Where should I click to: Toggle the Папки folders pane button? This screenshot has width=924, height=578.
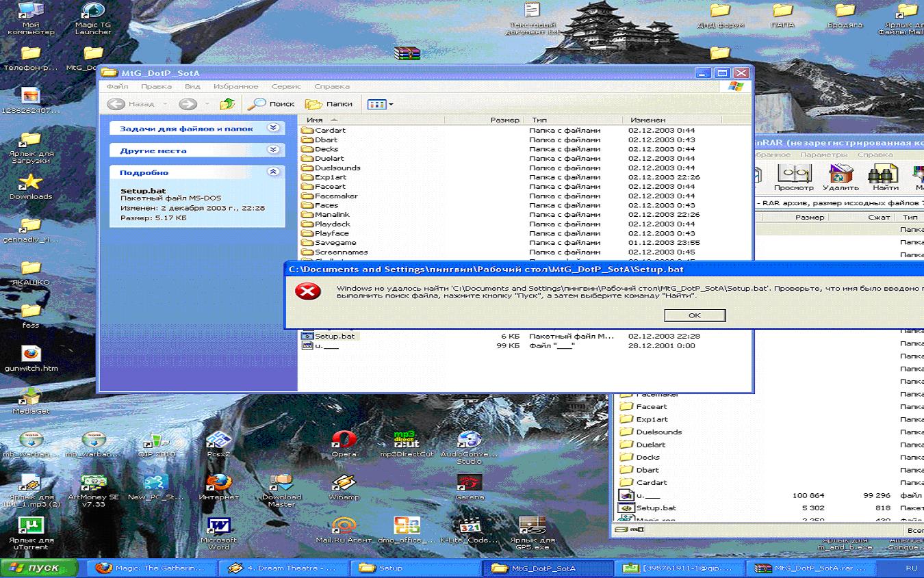pyautogui.click(x=329, y=104)
